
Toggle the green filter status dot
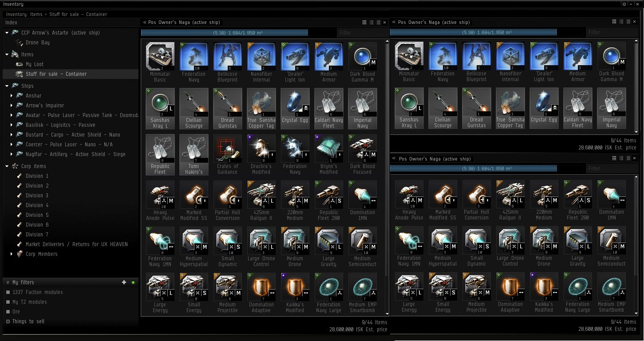(133, 282)
